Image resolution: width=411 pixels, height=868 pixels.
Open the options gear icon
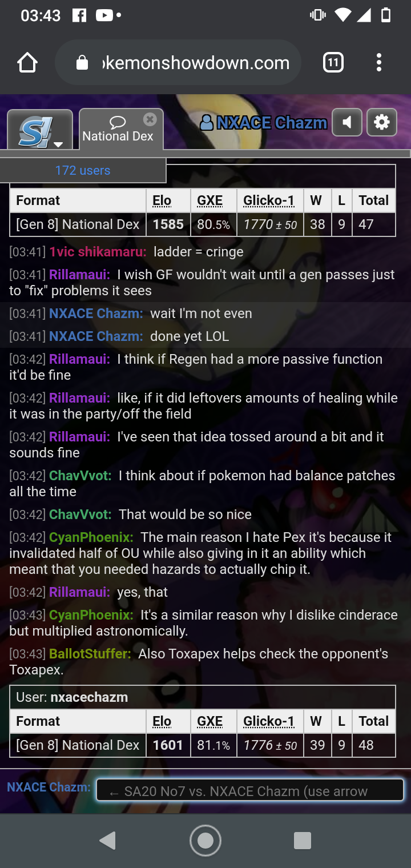(x=382, y=122)
